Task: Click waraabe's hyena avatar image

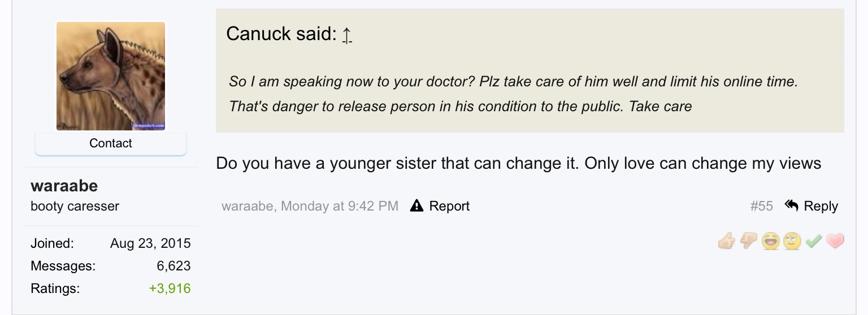Action: (111, 76)
